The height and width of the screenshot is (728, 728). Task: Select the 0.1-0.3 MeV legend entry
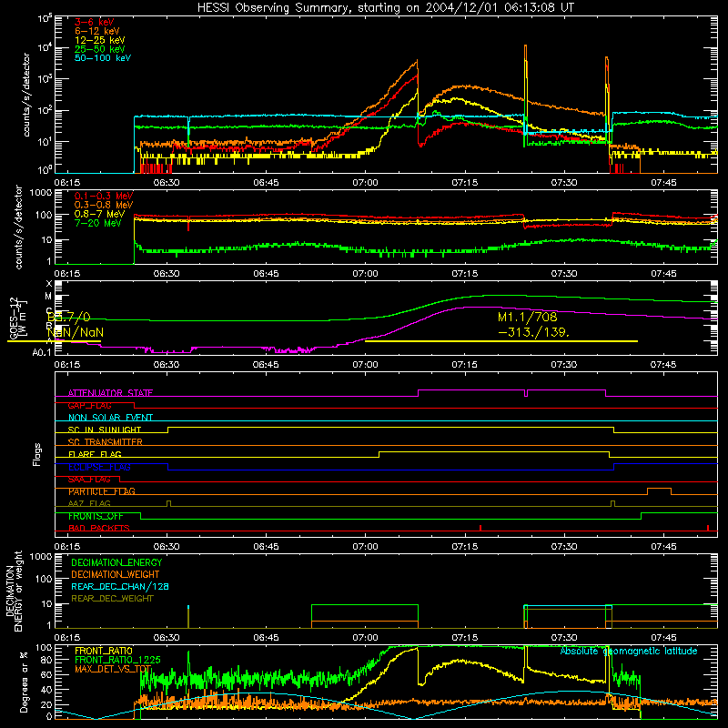tap(104, 196)
